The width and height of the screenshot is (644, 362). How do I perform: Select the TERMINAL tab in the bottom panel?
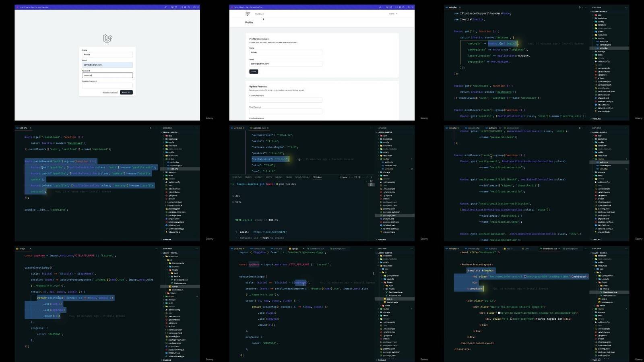click(318, 177)
